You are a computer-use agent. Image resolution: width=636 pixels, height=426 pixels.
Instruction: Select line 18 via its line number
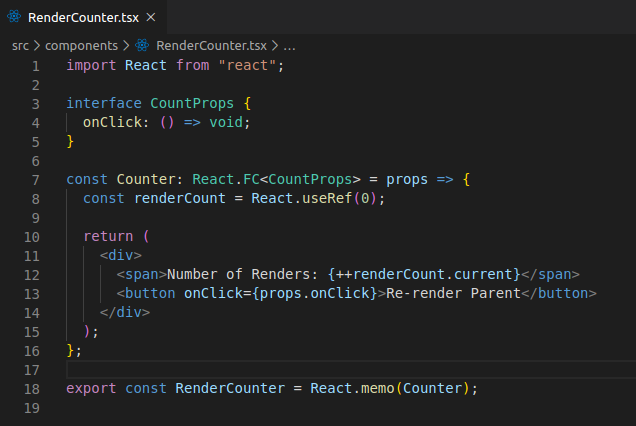pos(33,388)
